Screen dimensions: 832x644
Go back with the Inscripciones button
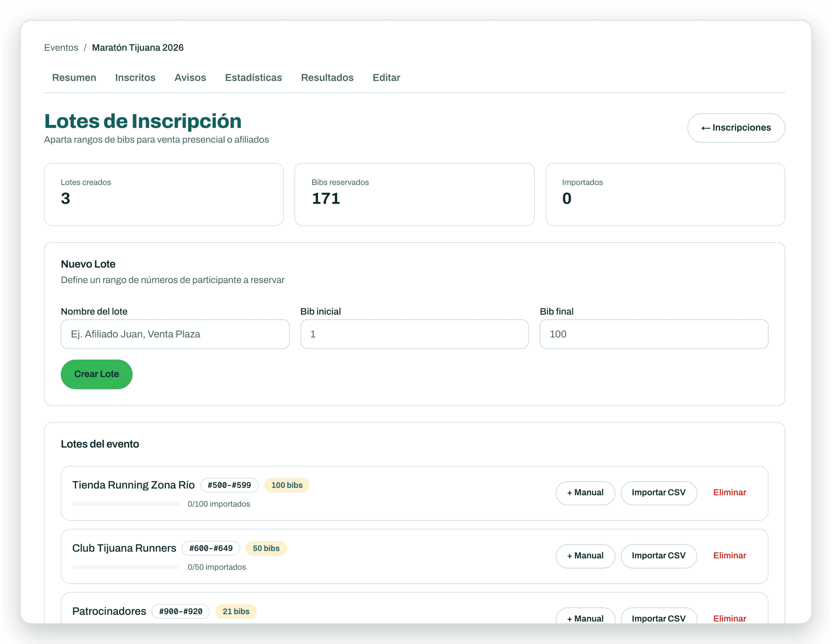(x=736, y=128)
